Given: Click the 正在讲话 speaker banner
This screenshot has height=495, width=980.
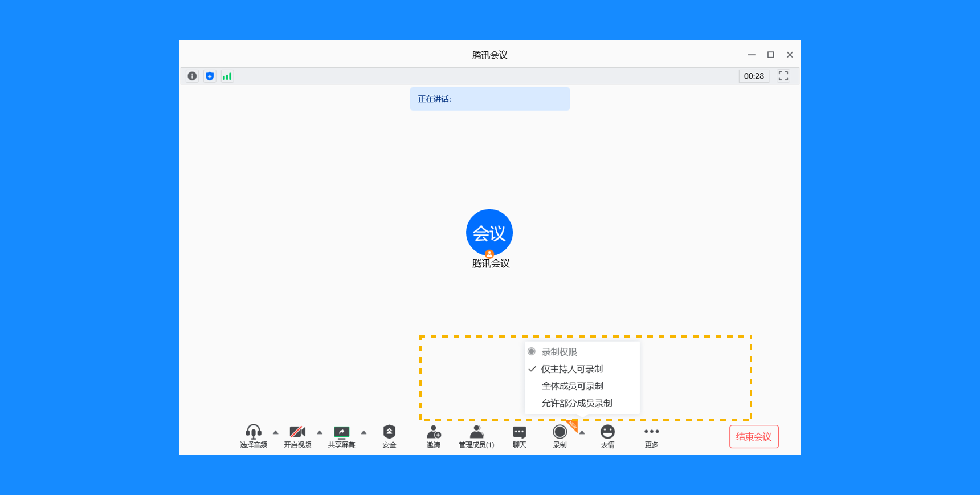Looking at the screenshot, I should pyautogui.click(x=490, y=99).
